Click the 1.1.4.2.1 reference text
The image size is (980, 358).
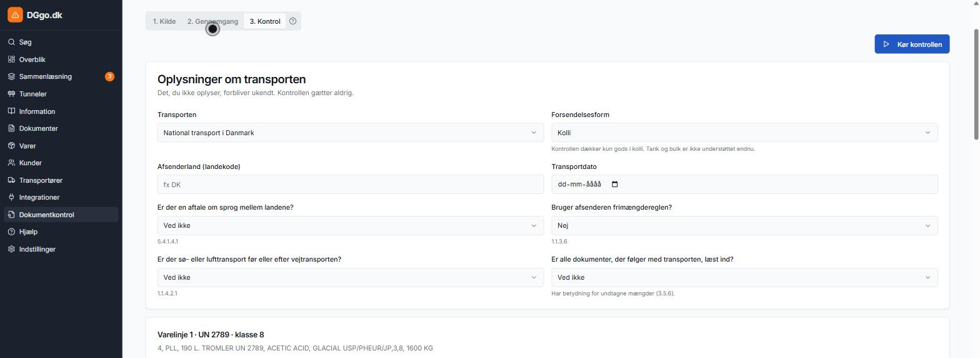point(168,293)
